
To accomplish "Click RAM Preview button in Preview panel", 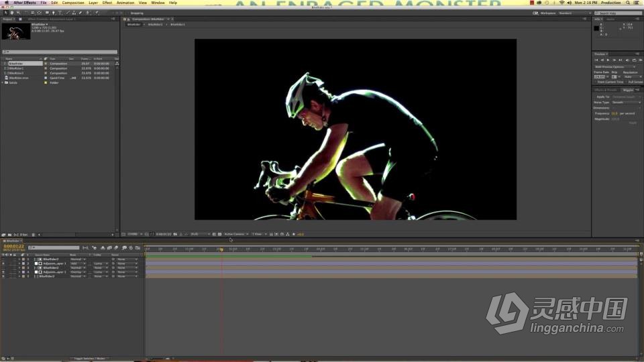I will point(640,60).
